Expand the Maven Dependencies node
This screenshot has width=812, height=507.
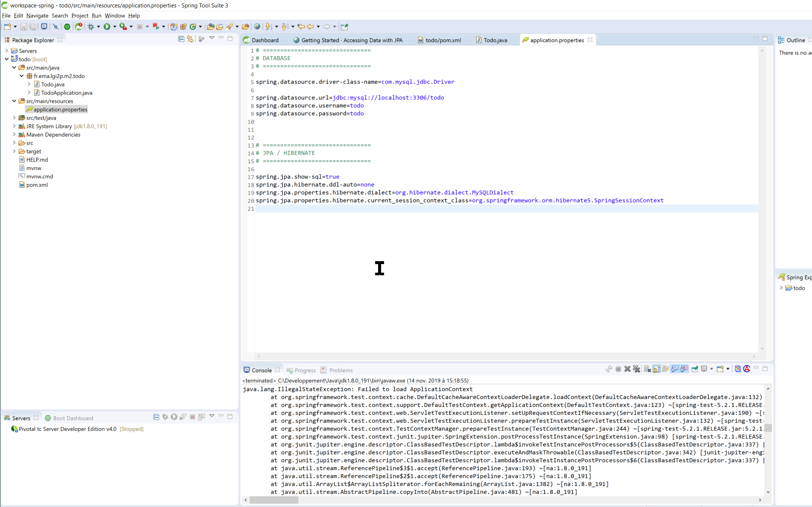coord(14,134)
